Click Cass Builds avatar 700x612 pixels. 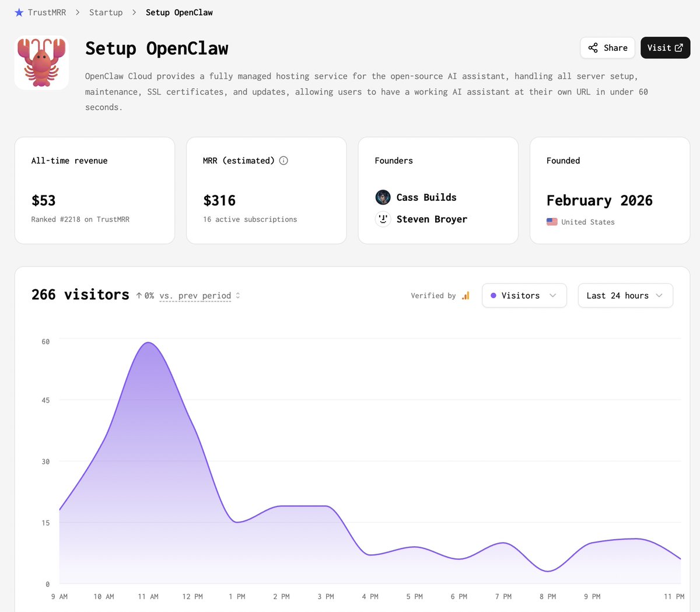click(x=383, y=197)
